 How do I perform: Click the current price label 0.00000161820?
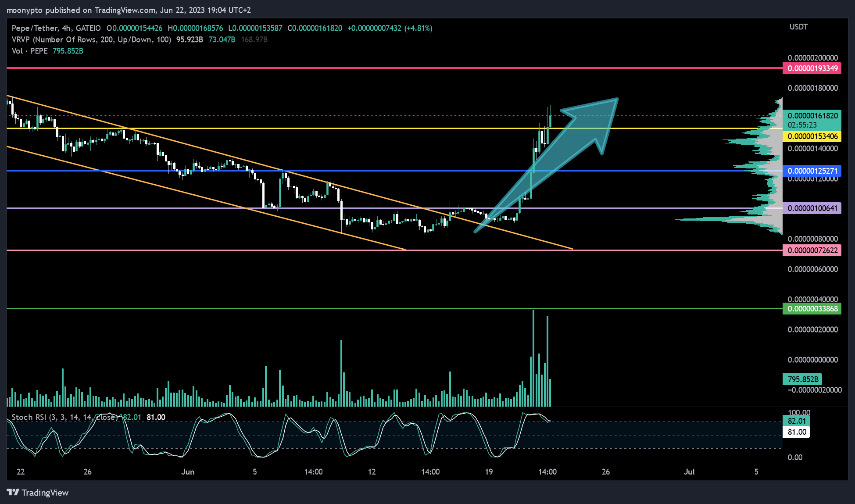tap(812, 116)
